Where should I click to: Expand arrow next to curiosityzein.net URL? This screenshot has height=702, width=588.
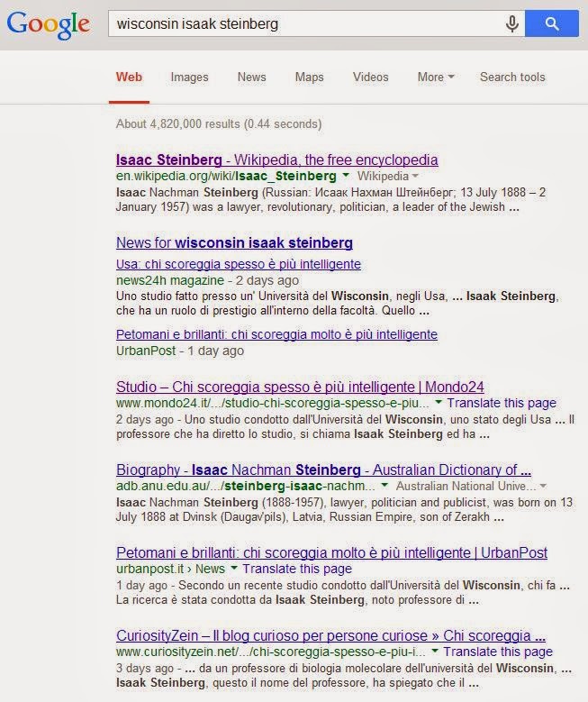(x=435, y=651)
